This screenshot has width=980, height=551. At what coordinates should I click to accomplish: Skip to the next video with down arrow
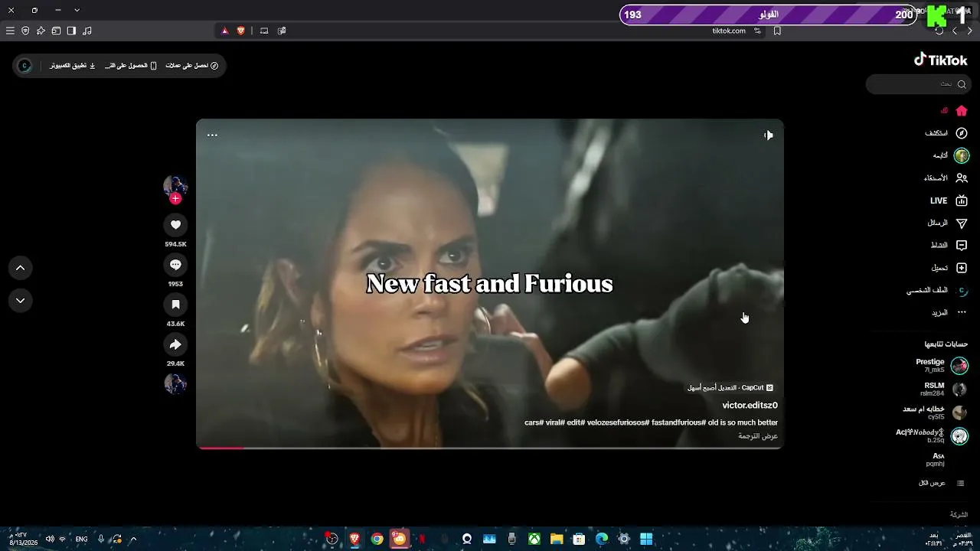[21, 301]
